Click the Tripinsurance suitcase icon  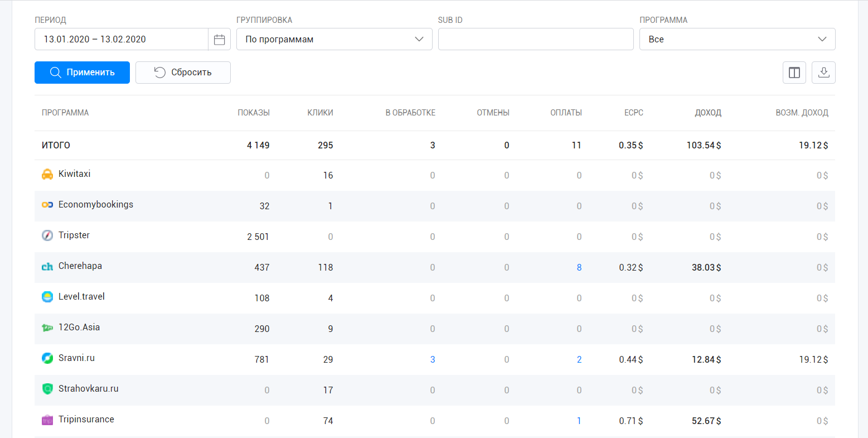pyautogui.click(x=47, y=420)
